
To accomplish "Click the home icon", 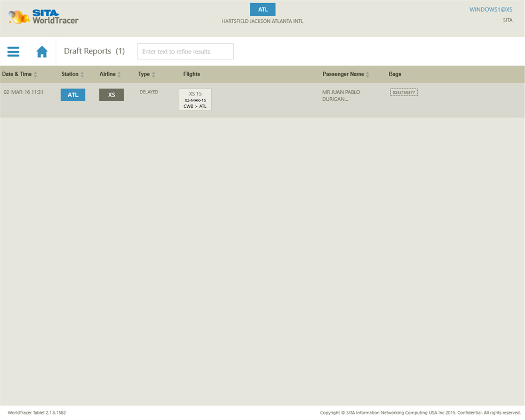I will pos(42,51).
